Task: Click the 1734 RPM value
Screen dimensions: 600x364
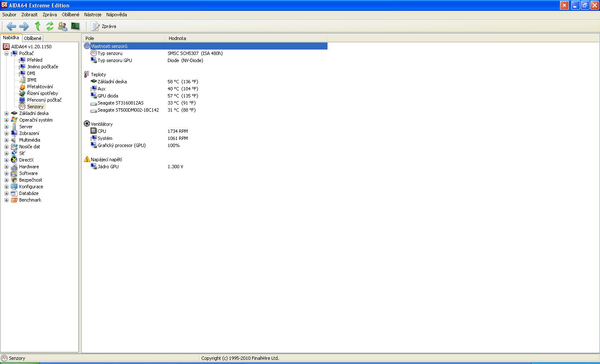Action: pos(177,131)
